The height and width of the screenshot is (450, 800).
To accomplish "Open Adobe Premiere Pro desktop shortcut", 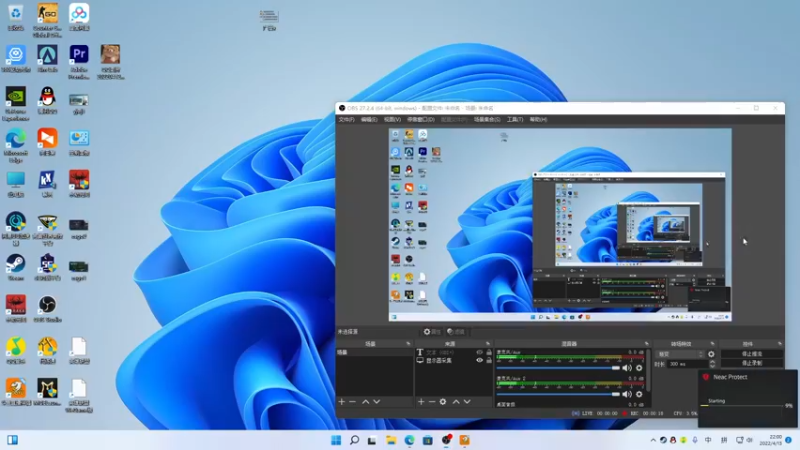I will 79,61.
